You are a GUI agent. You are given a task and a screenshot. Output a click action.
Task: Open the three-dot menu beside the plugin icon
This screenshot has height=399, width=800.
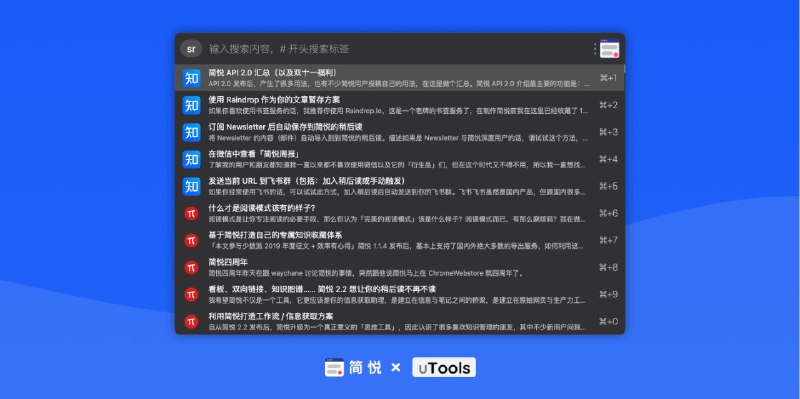point(595,49)
